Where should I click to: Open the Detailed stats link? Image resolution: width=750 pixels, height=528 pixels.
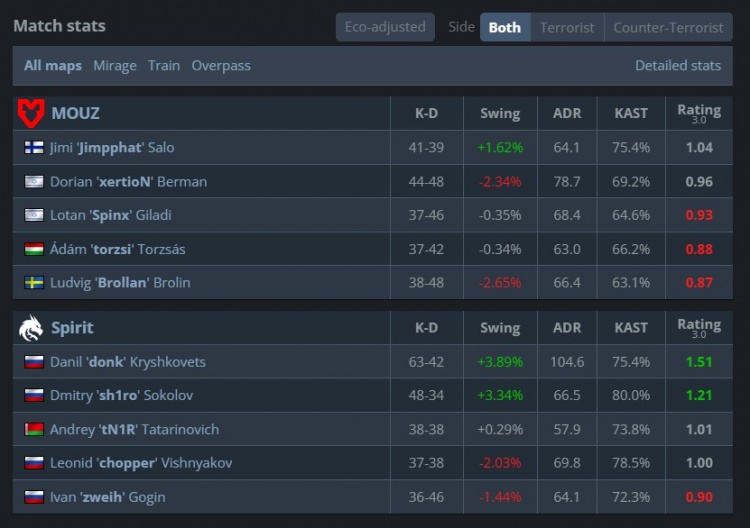678,66
